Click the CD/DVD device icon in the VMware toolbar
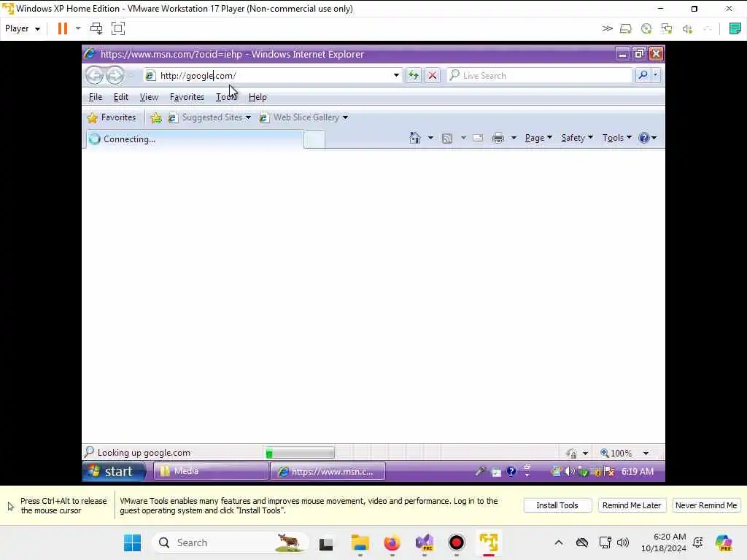This screenshot has width=747, height=560. tap(646, 29)
